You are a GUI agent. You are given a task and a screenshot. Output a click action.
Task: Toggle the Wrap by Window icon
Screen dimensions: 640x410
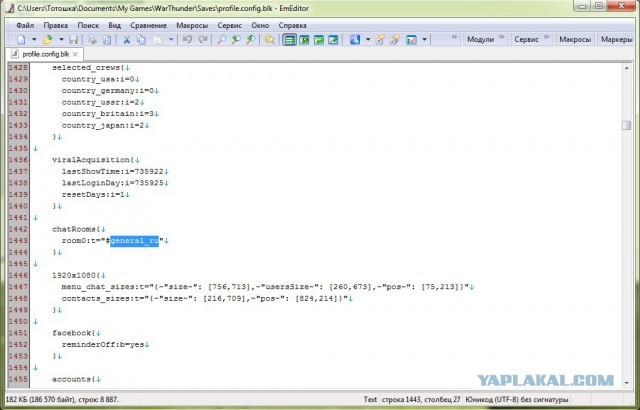[319, 40]
